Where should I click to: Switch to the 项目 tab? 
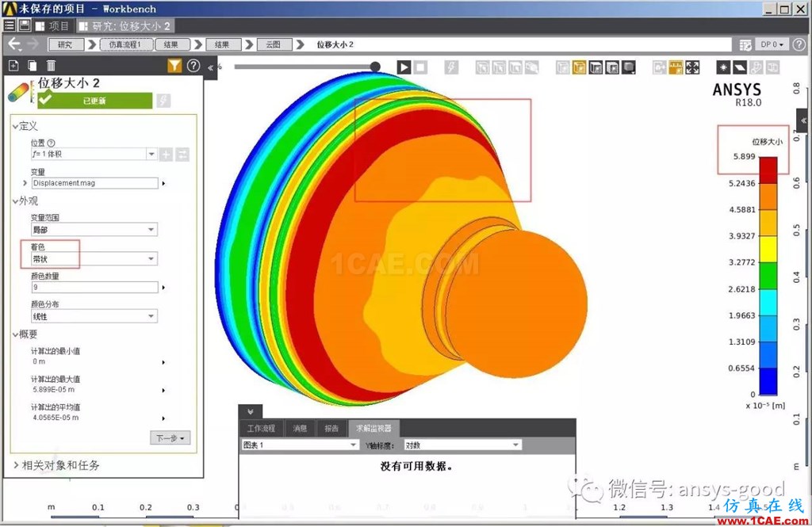52,26
